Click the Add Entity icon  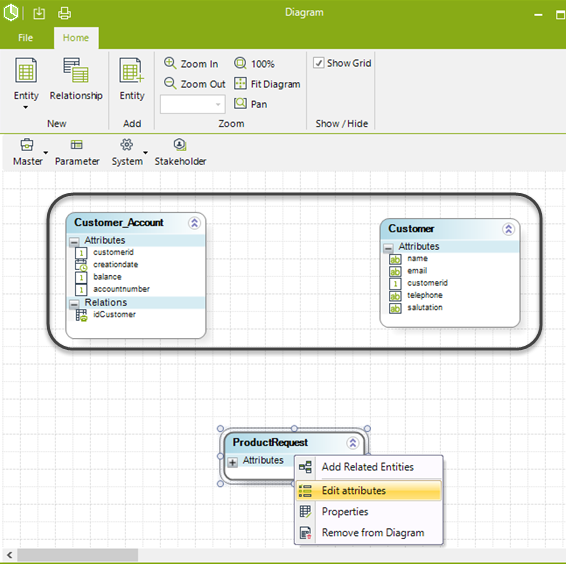pyautogui.click(x=131, y=70)
